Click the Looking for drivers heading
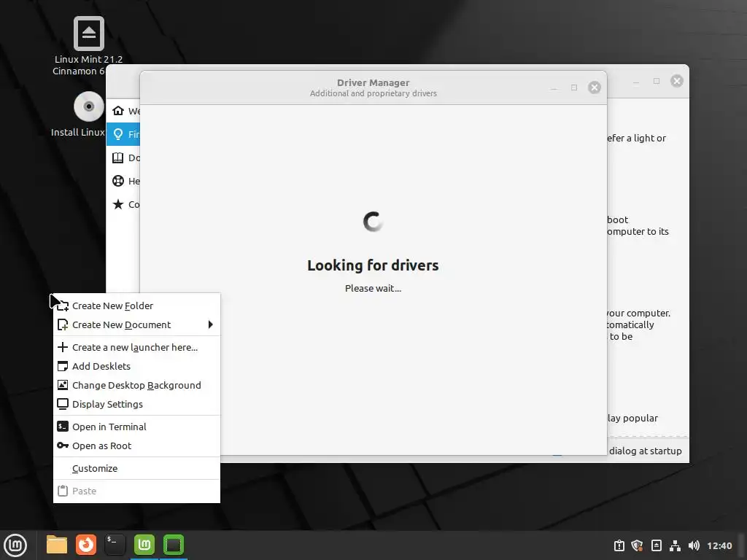The width and height of the screenshot is (747, 560). coord(373,265)
